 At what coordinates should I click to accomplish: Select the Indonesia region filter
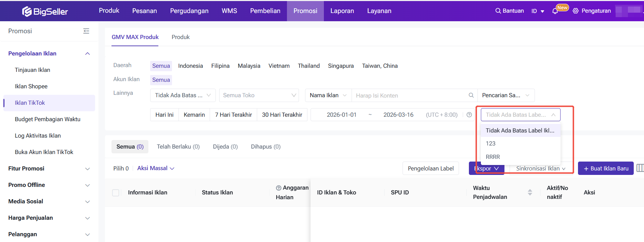coord(190,66)
